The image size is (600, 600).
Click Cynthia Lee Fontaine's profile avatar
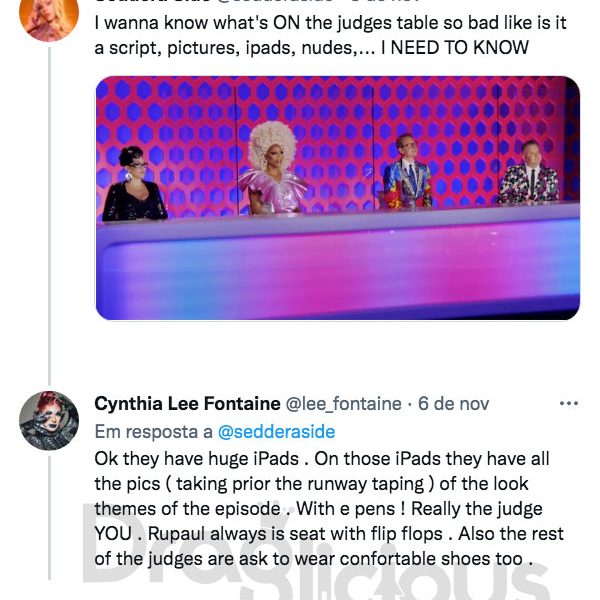(49, 420)
